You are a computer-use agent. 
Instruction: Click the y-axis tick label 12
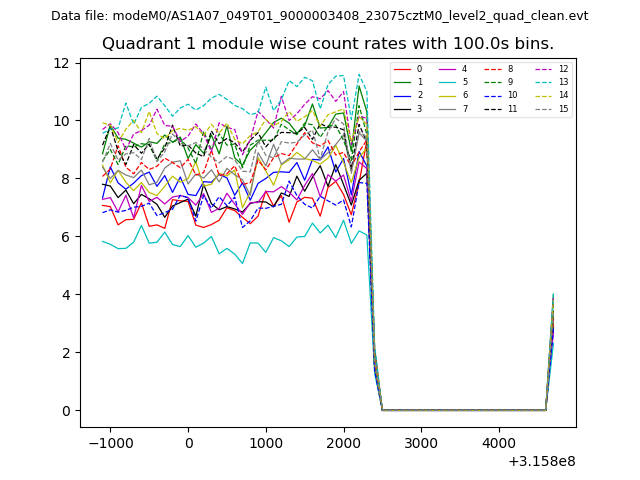click(x=61, y=63)
